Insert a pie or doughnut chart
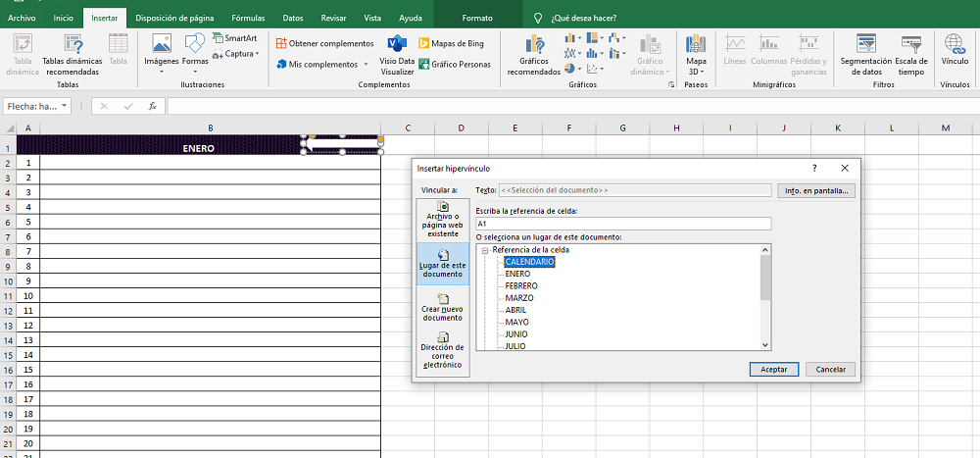The height and width of the screenshot is (458, 980). 572,69
